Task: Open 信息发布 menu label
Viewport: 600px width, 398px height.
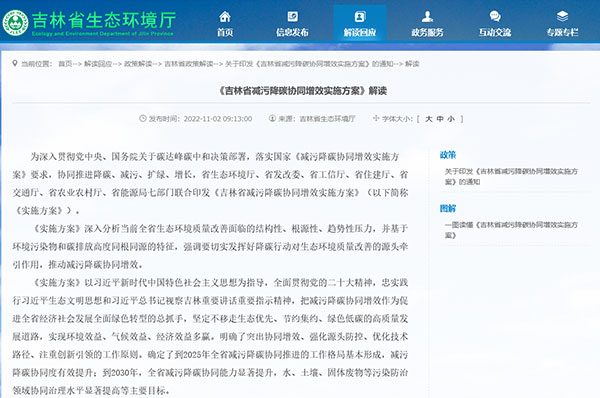Action: (293, 33)
